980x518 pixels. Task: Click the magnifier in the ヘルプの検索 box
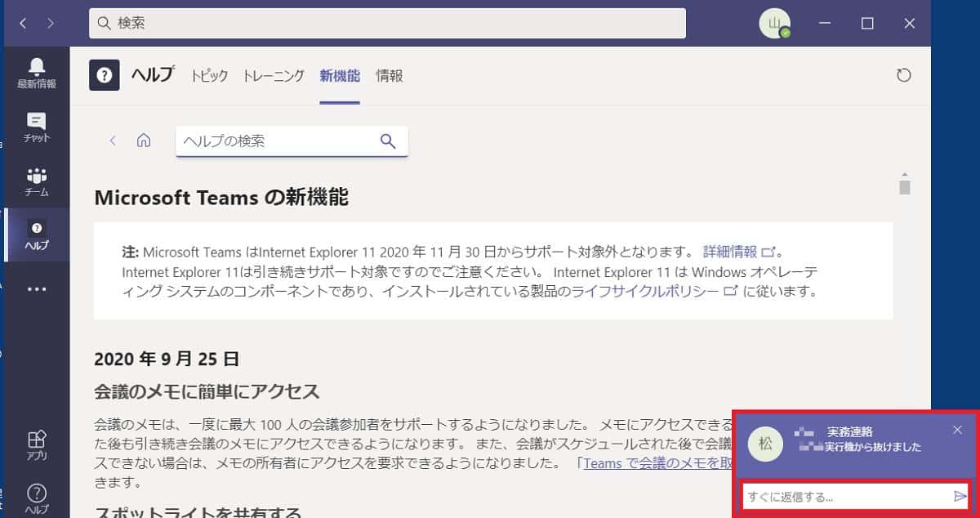(x=387, y=141)
